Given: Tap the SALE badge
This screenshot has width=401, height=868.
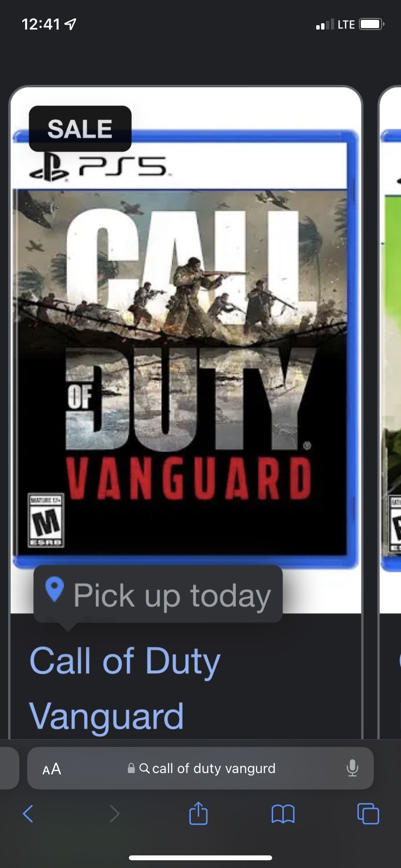Looking at the screenshot, I should 80,129.
